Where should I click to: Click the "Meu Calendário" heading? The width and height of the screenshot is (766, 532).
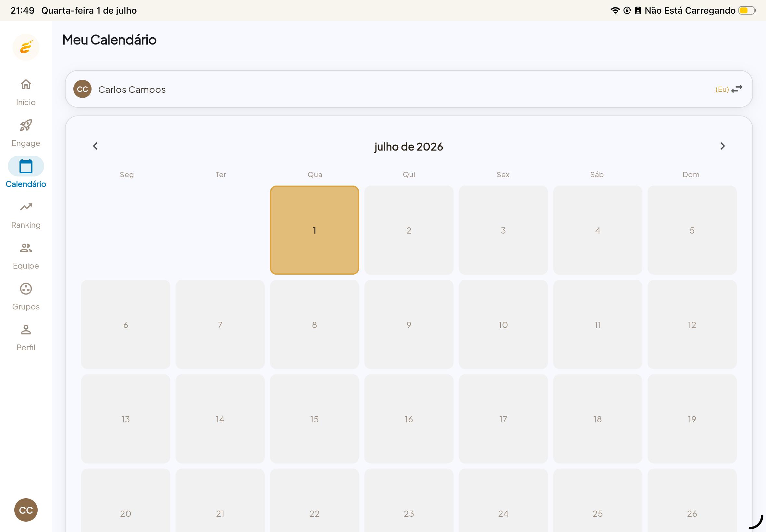coord(109,40)
